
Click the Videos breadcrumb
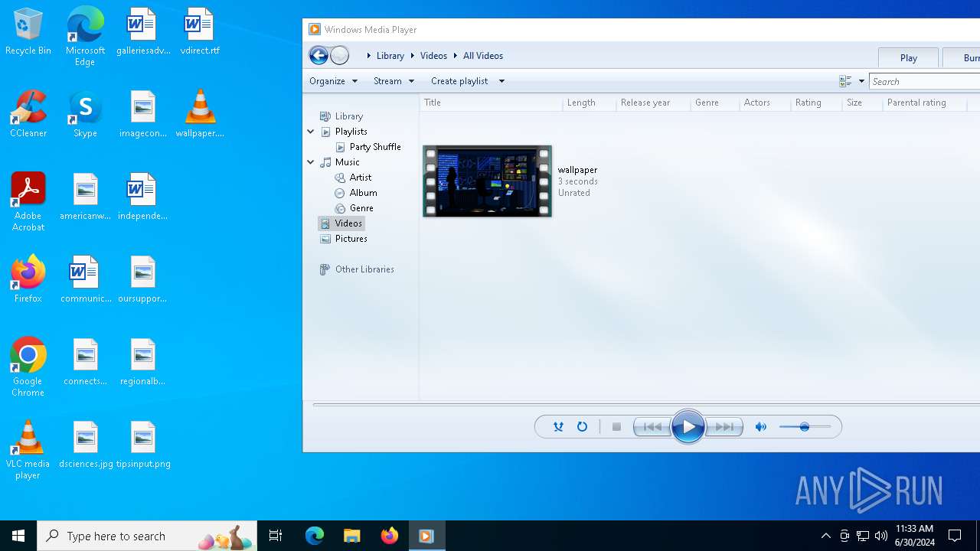pos(433,56)
